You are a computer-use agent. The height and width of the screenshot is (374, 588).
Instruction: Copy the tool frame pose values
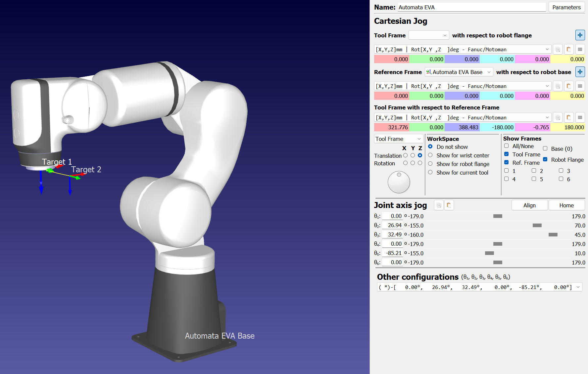(558, 49)
